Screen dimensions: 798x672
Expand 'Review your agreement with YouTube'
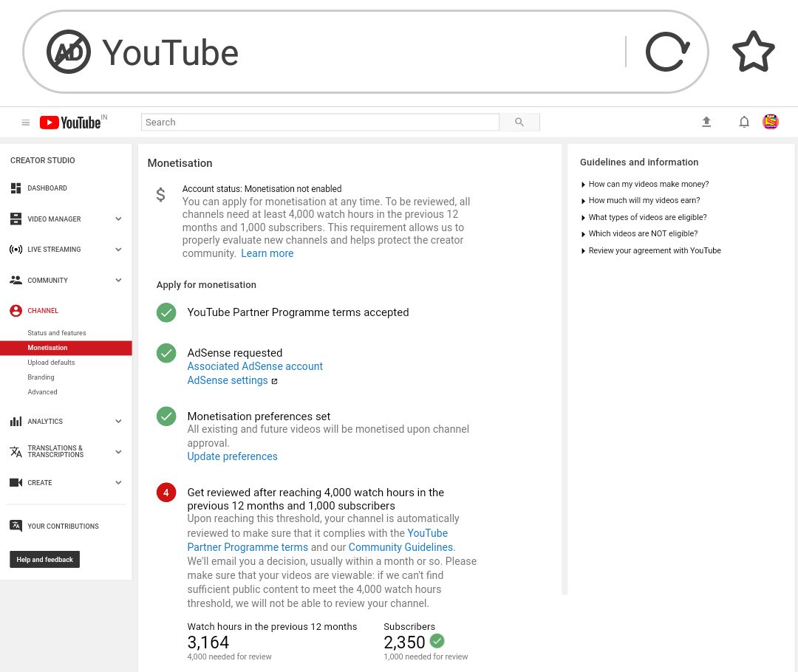coord(650,250)
